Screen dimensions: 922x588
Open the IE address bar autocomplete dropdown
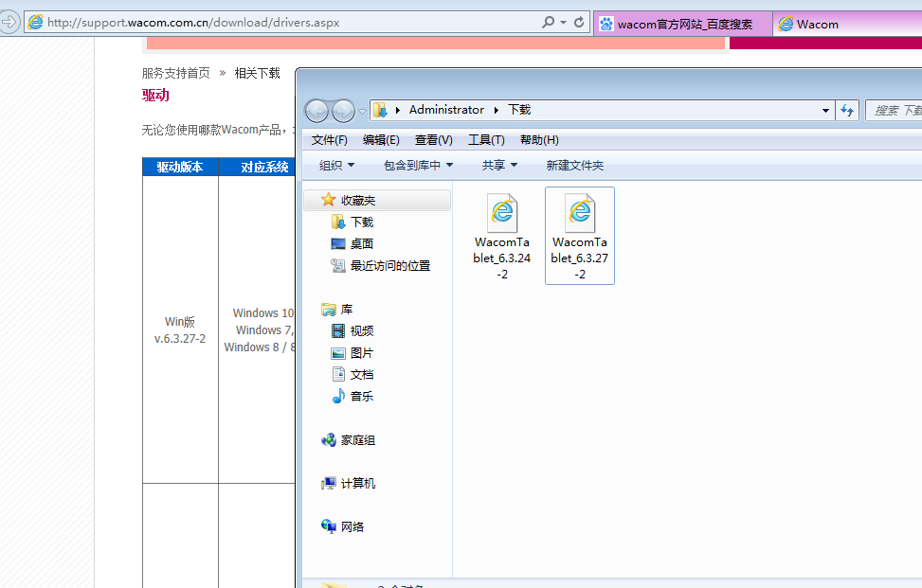pyautogui.click(x=563, y=23)
